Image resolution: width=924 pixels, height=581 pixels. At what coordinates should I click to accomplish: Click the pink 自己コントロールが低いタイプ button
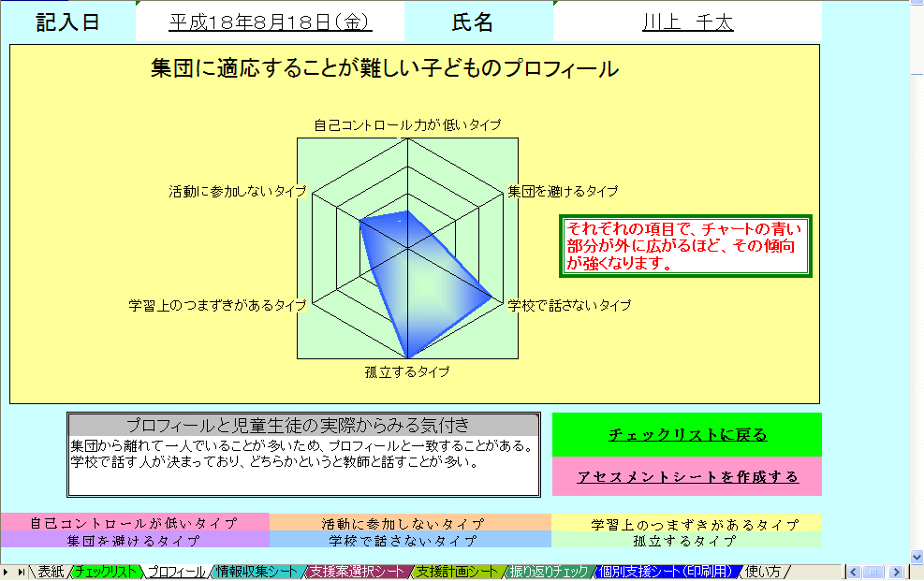pos(135,522)
